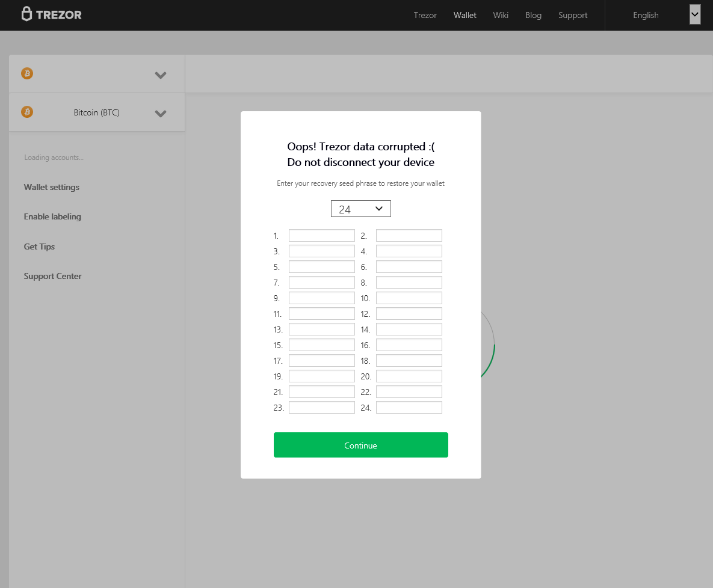This screenshot has height=588, width=713.
Task: Open Get Tips link
Action: click(x=39, y=247)
